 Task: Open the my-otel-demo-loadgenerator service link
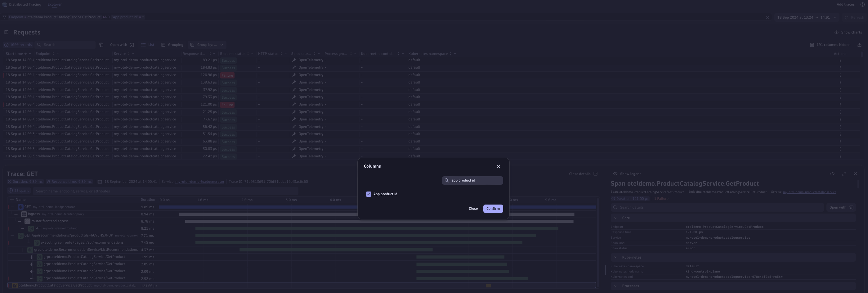[200, 181]
